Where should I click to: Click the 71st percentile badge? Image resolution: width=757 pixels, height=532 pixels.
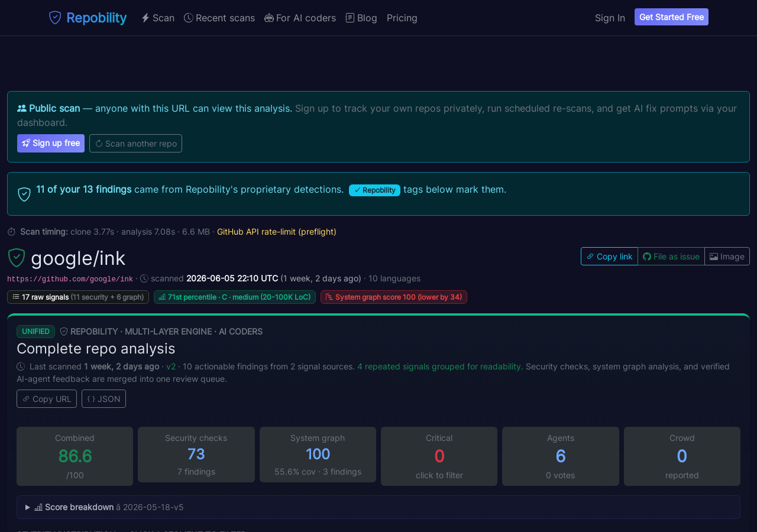235,297
